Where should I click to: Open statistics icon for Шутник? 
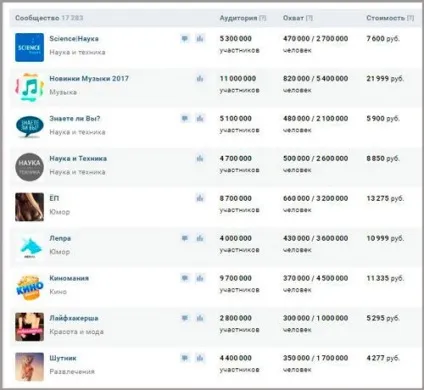coord(200,358)
